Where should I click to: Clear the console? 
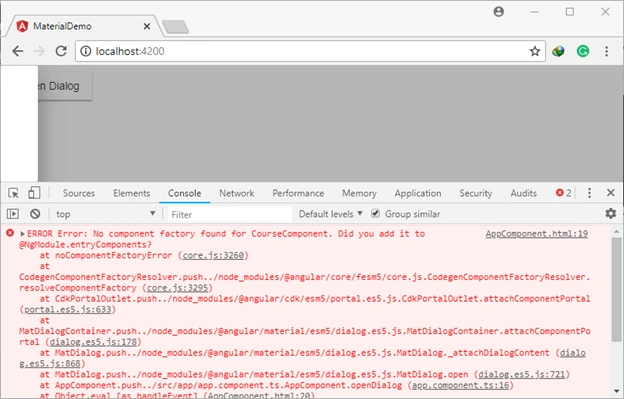pyautogui.click(x=35, y=214)
